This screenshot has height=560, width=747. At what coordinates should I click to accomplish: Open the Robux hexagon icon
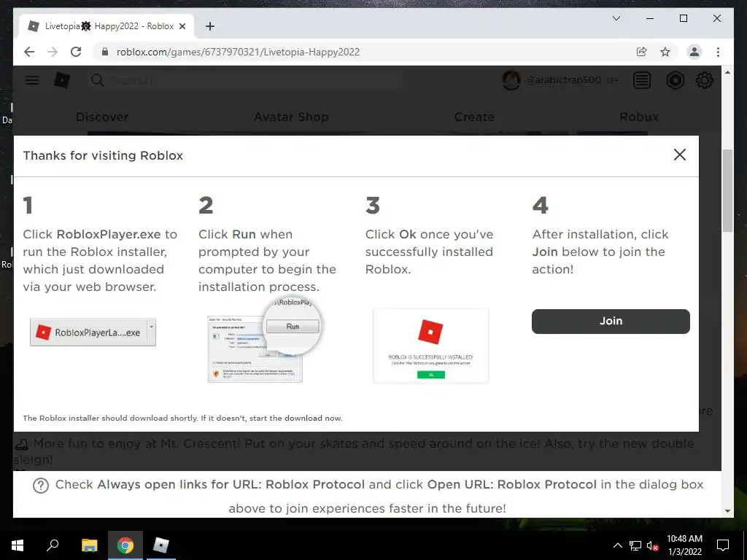click(675, 80)
